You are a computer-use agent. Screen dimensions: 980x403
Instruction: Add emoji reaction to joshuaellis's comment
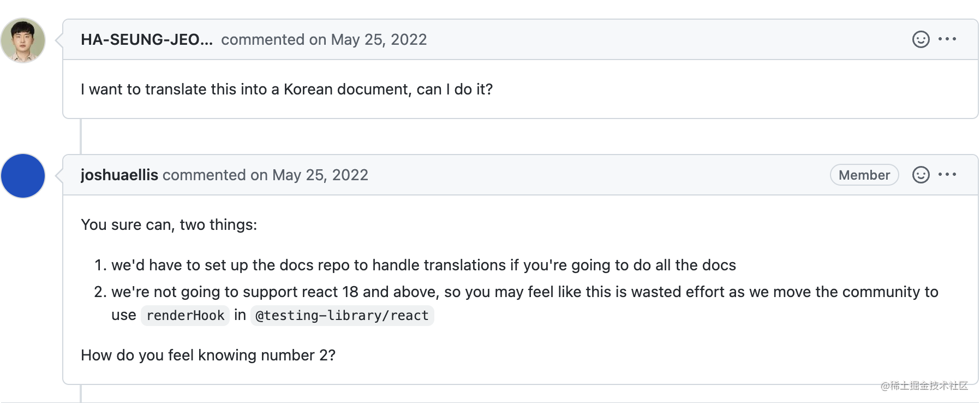tap(921, 175)
